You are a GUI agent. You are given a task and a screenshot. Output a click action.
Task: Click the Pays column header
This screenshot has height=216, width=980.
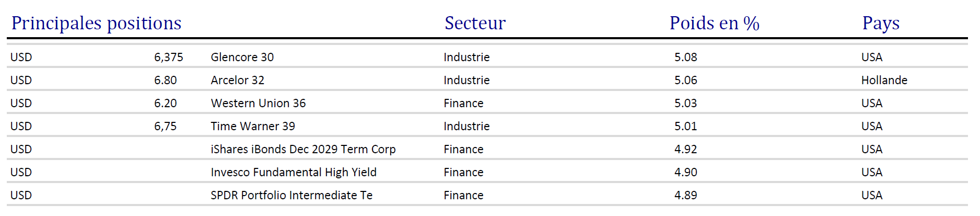pos(881,23)
